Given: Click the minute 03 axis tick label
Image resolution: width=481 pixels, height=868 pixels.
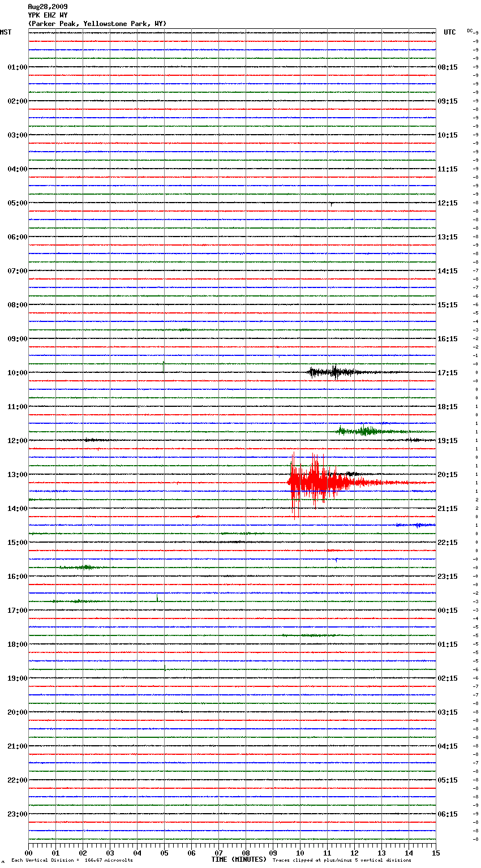Looking at the screenshot, I should tap(110, 853).
